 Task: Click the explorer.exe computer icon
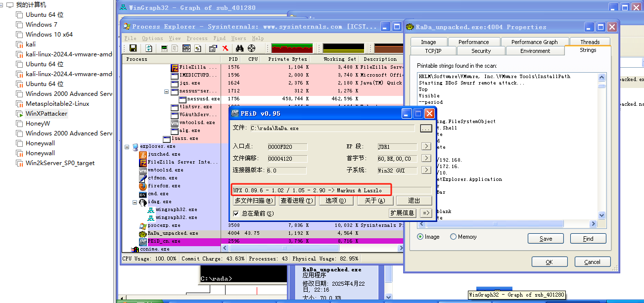pos(135,146)
